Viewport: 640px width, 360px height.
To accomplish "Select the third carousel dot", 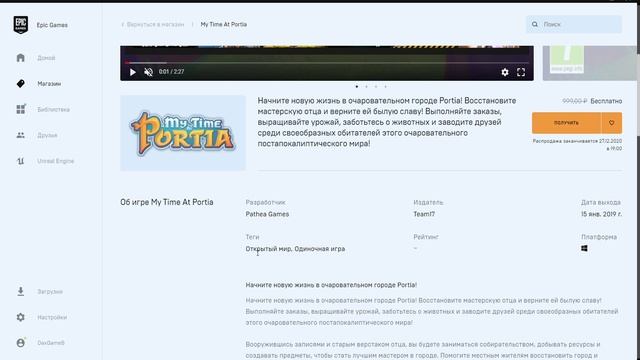I will 376,87.
